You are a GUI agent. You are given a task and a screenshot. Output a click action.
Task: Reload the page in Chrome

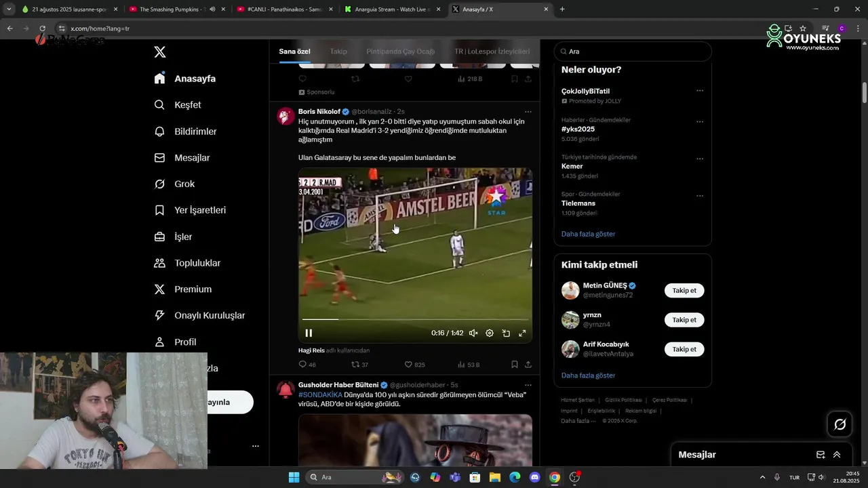(x=42, y=28)
